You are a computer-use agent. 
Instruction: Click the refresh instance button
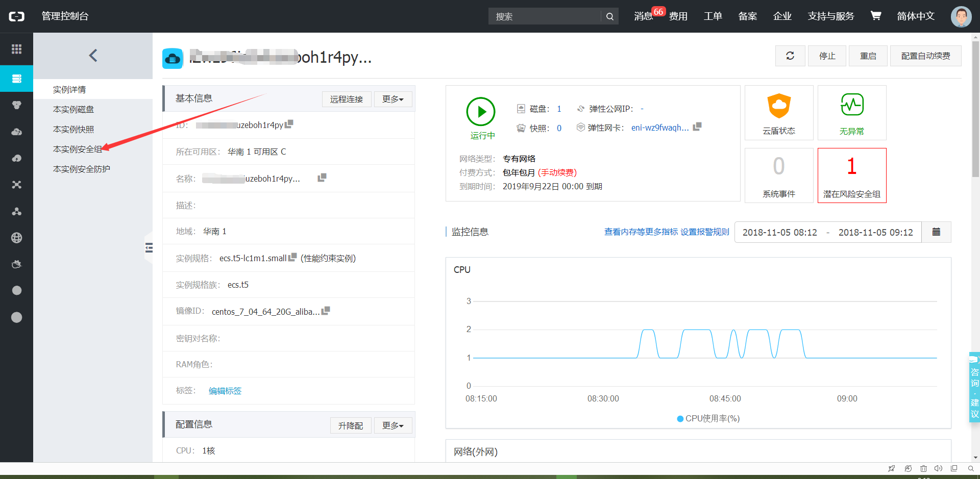point(790,56)
